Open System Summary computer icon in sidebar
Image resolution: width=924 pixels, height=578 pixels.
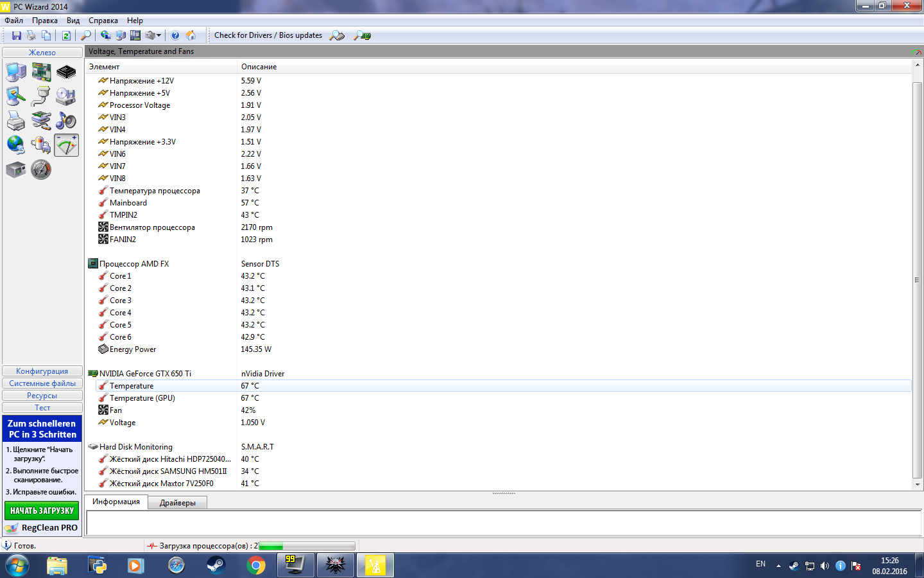point(16,72)
